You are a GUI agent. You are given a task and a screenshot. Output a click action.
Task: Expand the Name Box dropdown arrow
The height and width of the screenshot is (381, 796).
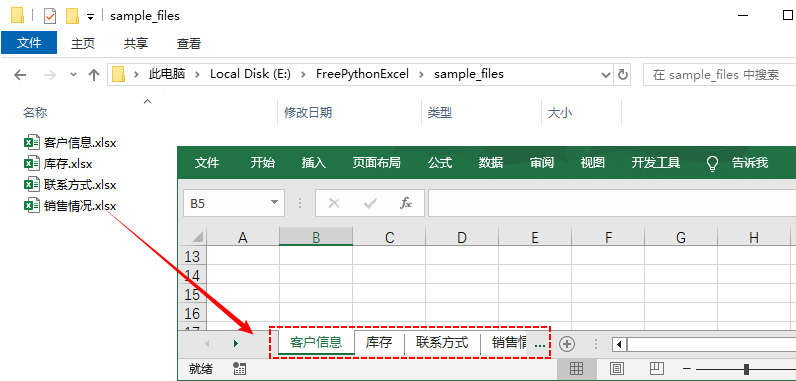click(x=274, y=203)
